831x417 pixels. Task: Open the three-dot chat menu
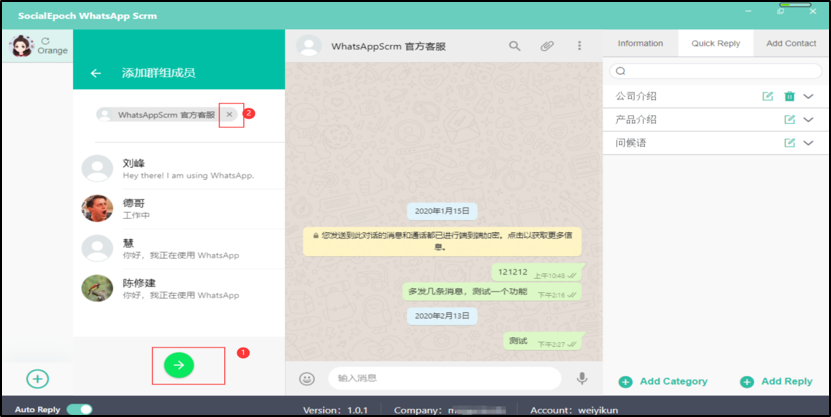tap(579, 46)
